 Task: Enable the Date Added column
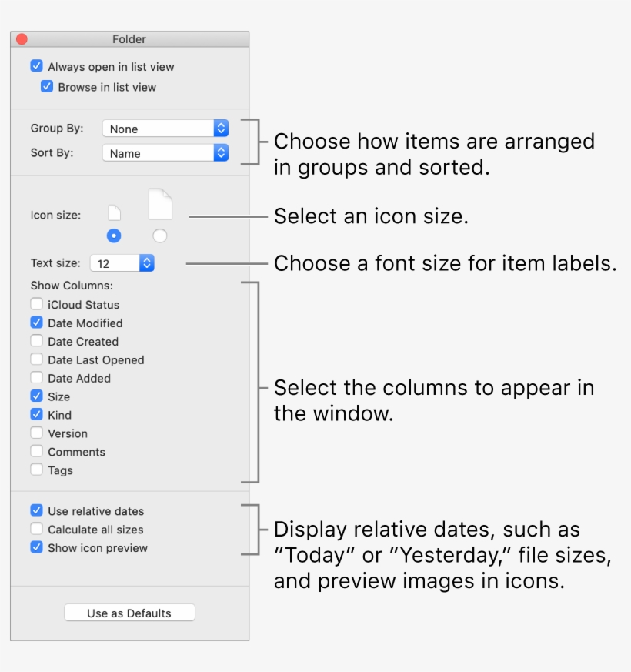(x=36, y=378)
